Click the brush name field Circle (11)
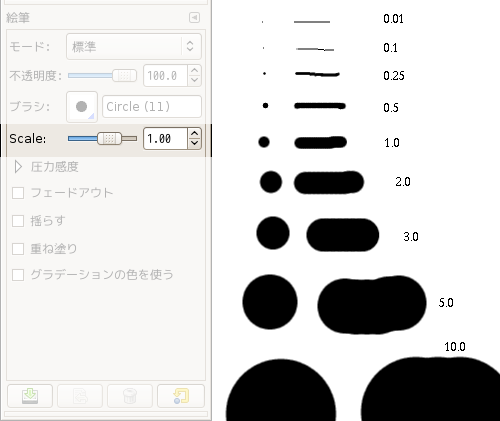 (152, 107)
